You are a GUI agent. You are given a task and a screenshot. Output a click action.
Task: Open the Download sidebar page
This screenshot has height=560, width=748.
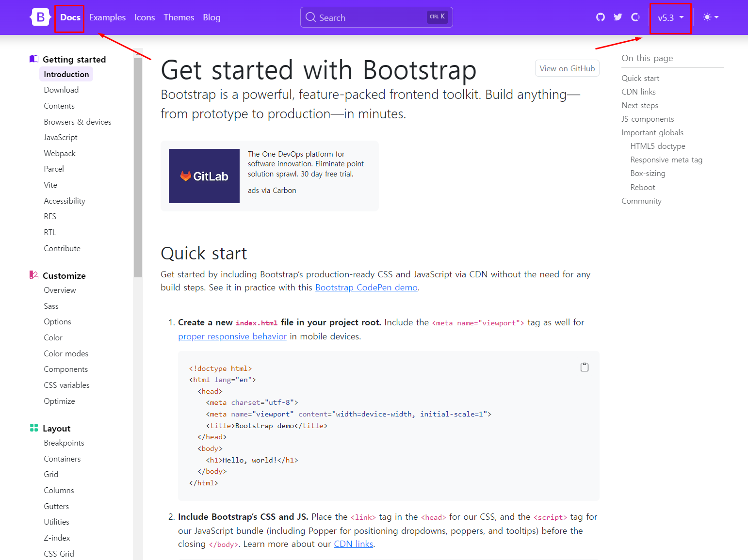pyautogui.click(x=61, y=90)
